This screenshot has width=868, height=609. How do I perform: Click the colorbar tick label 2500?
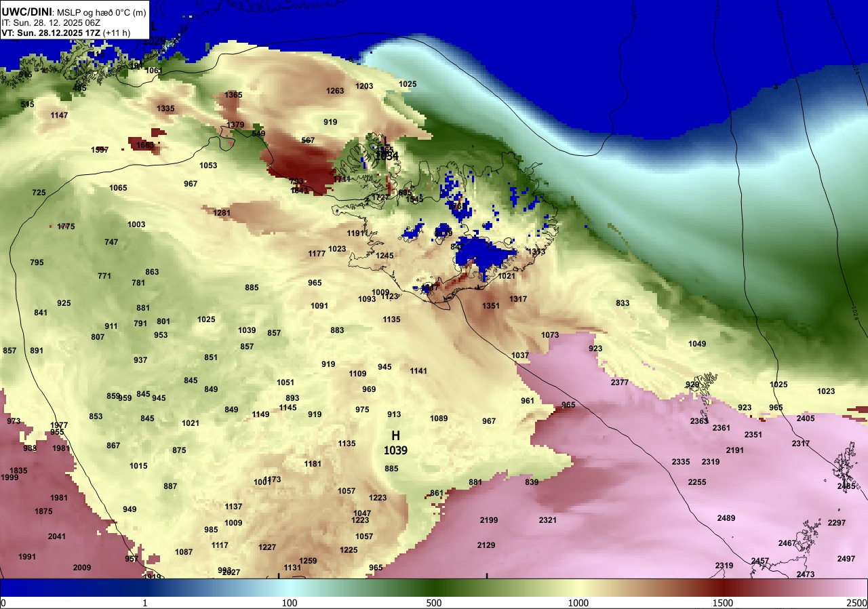(857, 603)
